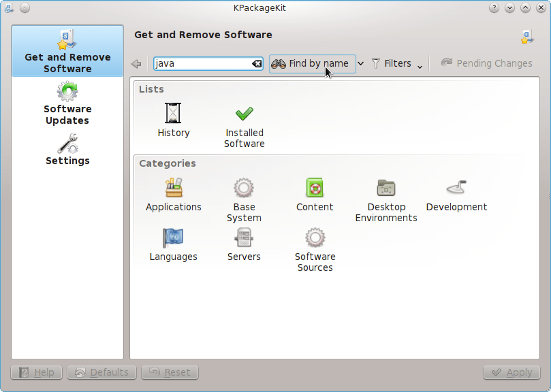Close the KPackageKit window
551x392 pixels.
[541, 7]
